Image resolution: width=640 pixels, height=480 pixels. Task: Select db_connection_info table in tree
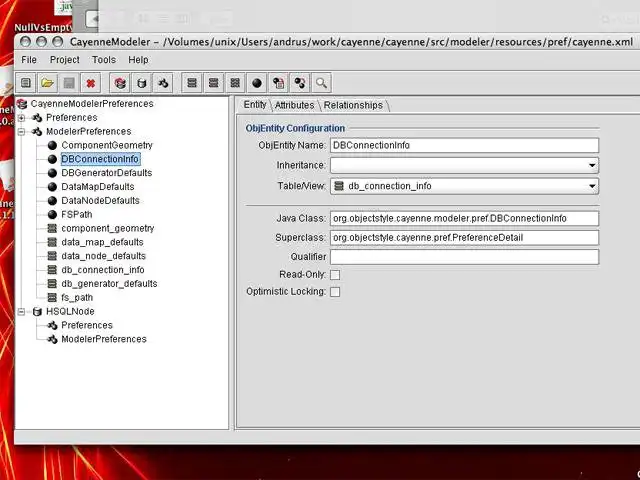(102, 270)
